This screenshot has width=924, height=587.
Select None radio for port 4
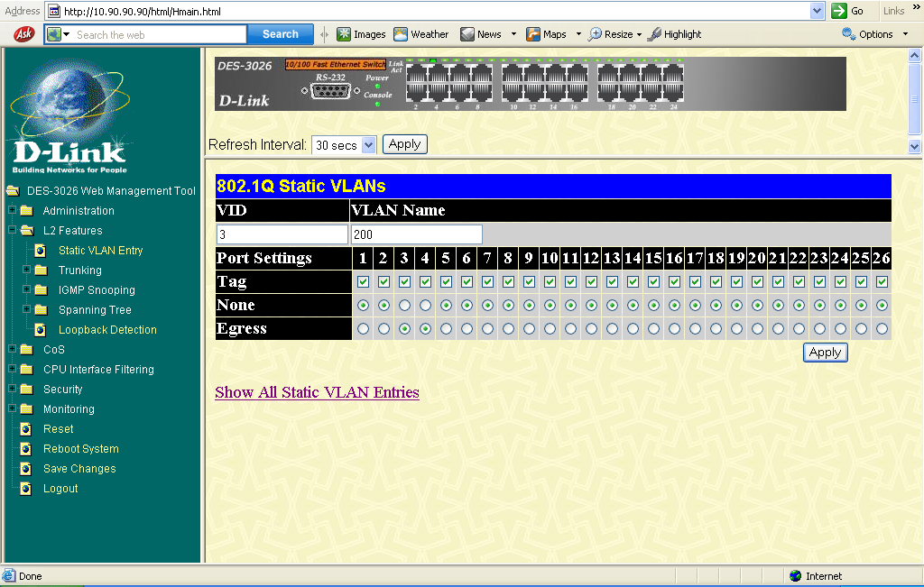(x=426, y=306)
